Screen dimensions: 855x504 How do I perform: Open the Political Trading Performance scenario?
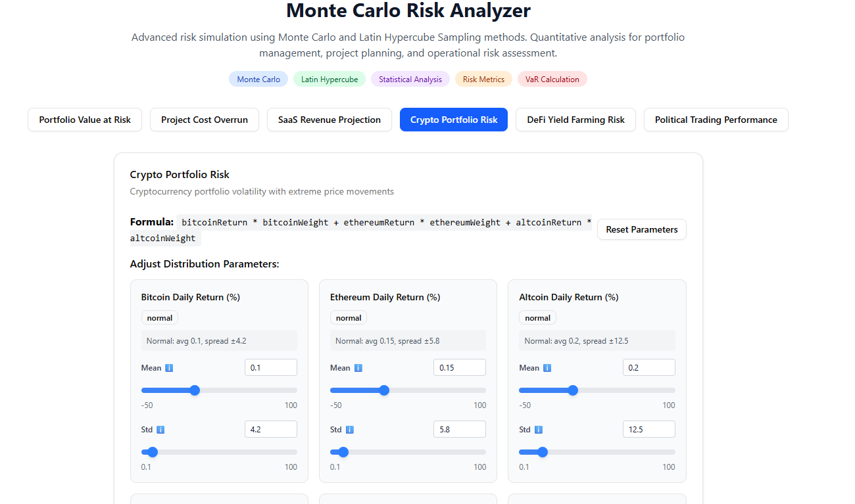pos(716,120)
